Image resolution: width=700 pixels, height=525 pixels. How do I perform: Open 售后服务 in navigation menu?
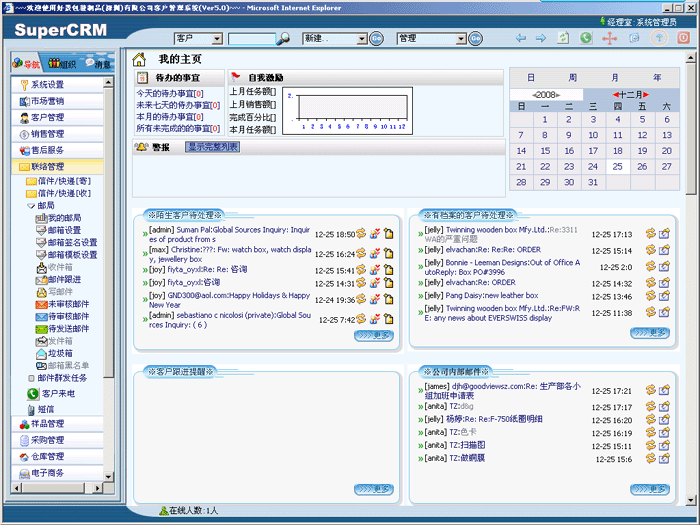[x=57, y=150]
